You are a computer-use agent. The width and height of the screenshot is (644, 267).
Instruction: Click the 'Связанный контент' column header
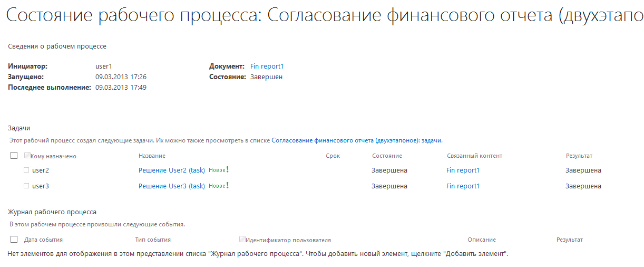474,156
